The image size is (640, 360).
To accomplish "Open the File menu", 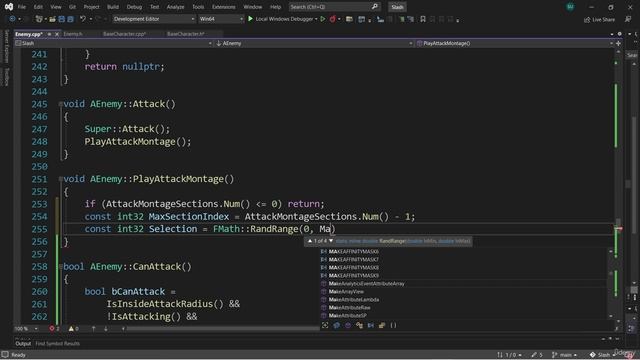I will click(22, 7).
